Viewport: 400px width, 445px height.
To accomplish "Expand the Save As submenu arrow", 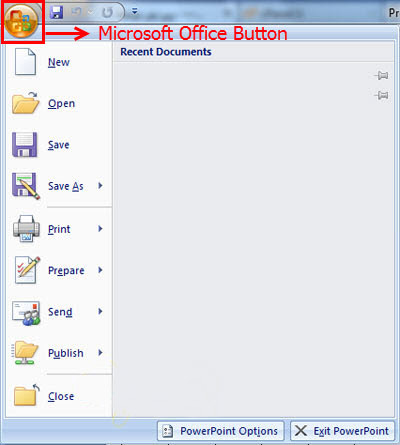I will tap(100, 186).
